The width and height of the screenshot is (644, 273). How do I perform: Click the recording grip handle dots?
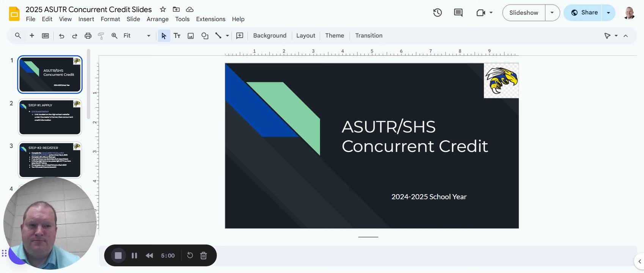4,253
